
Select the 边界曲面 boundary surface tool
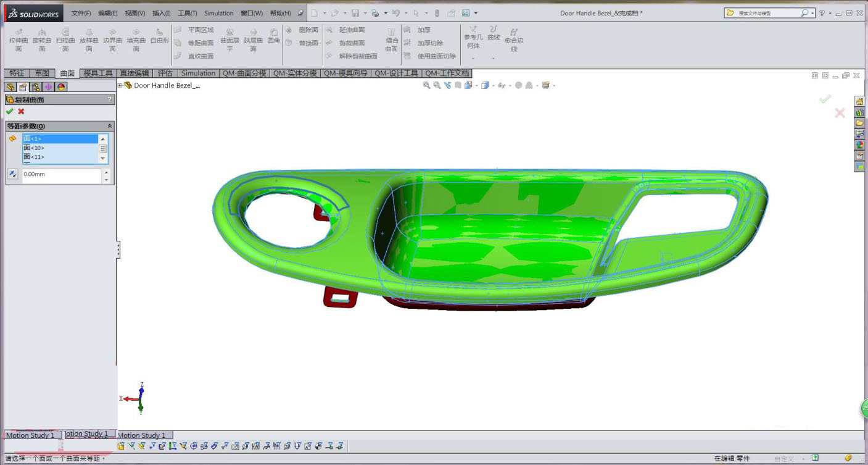(112, 40)
